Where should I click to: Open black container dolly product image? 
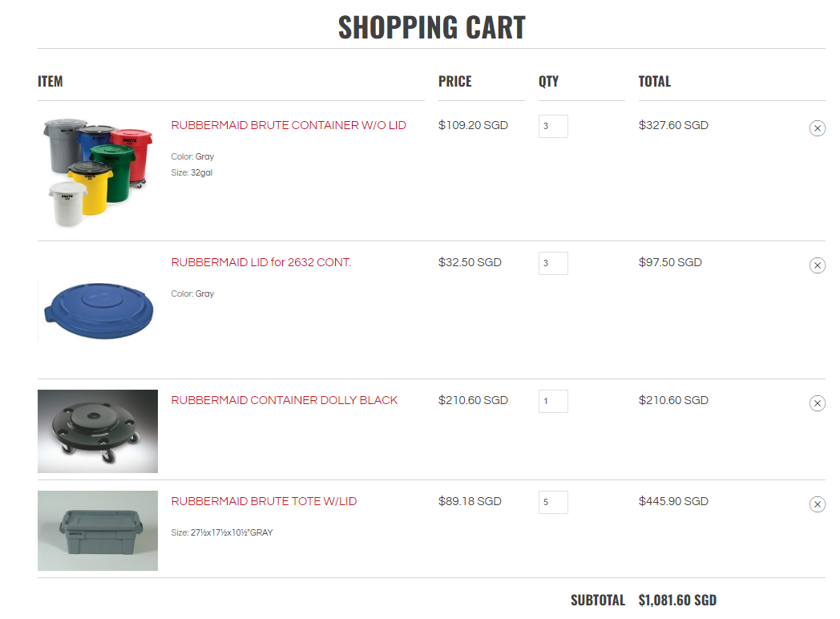97,431
